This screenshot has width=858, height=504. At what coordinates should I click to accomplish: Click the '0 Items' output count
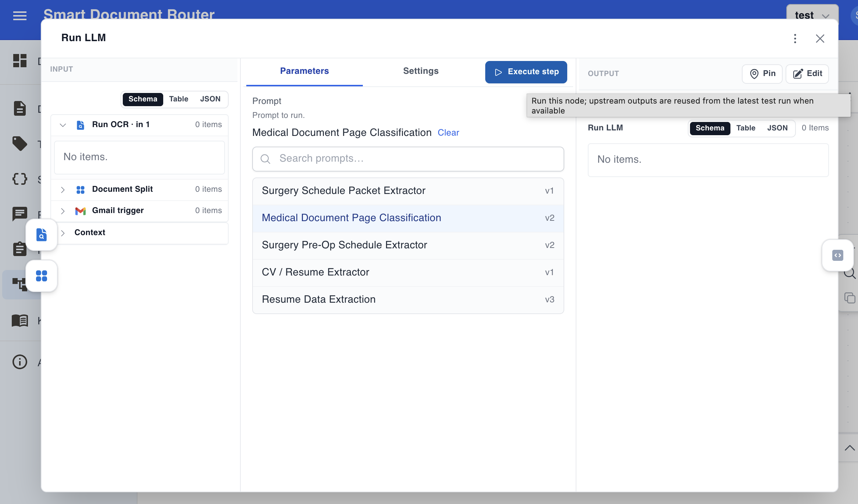815,128
